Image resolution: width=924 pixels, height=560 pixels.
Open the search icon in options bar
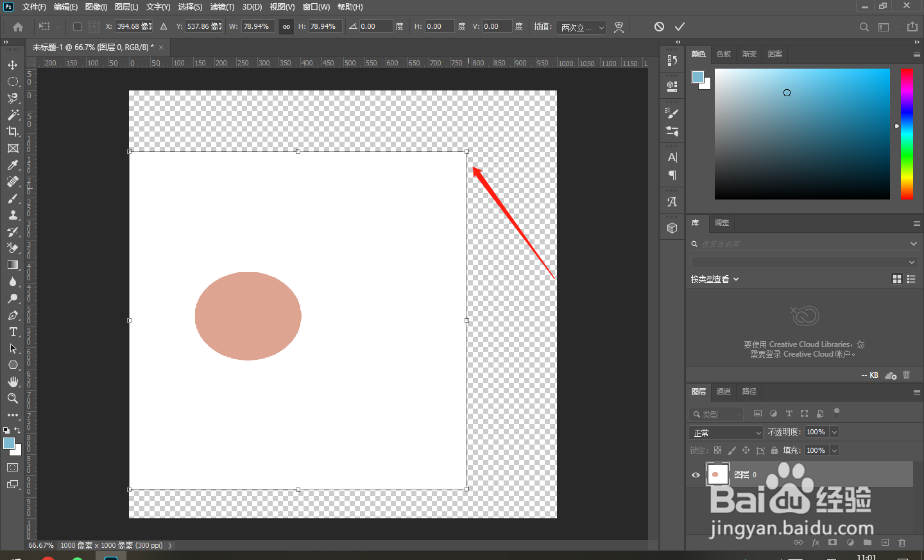point(864,27)
